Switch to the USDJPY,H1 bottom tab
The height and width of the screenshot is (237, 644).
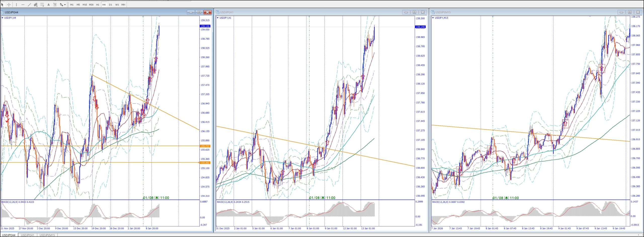[x=27, y=235]
